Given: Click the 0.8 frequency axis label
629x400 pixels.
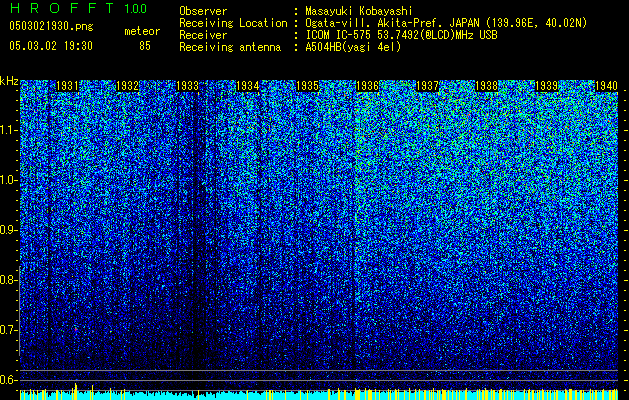Looking at the screenshot, I should tap(8, 280).
